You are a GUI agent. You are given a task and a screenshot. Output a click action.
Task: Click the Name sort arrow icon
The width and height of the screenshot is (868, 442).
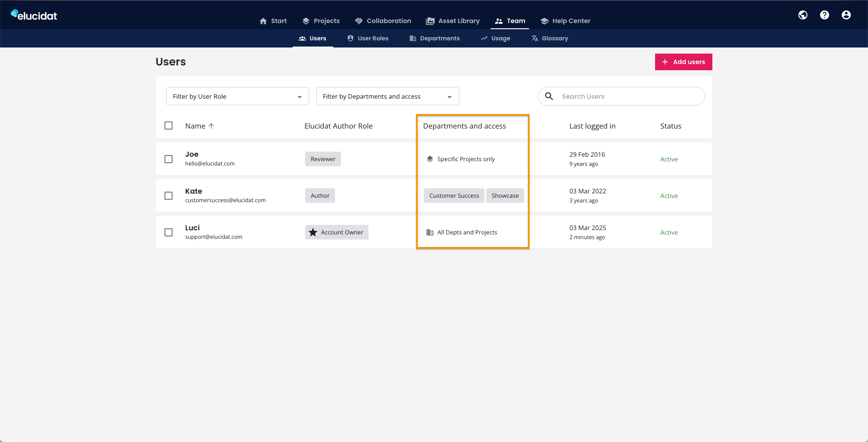click(x=211, y=126)
